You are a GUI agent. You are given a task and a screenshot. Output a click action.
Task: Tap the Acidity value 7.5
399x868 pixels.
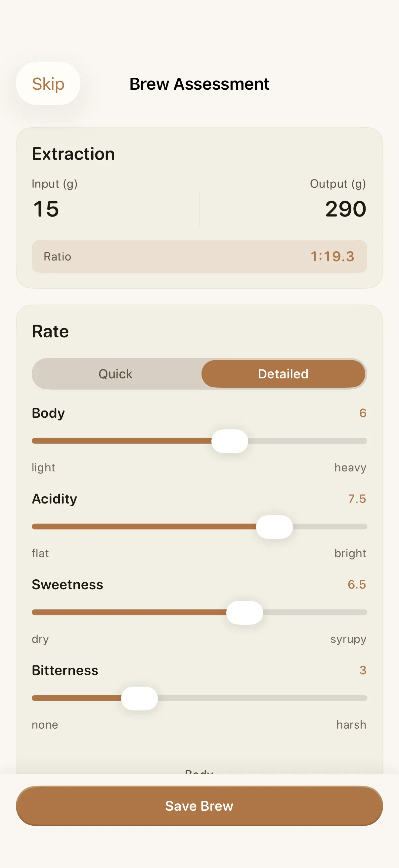pyautogui.click(x=357, y=499)
